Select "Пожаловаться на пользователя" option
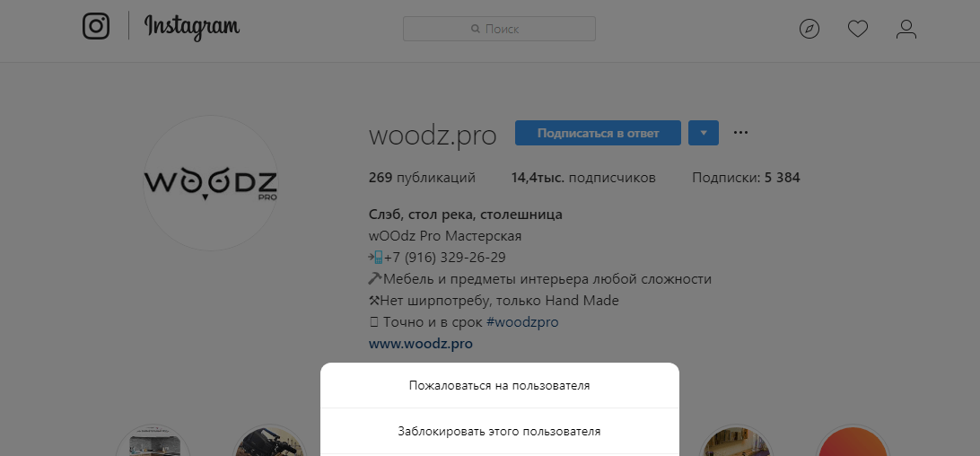This screenshot has width=980, height=456. (499, 386)
